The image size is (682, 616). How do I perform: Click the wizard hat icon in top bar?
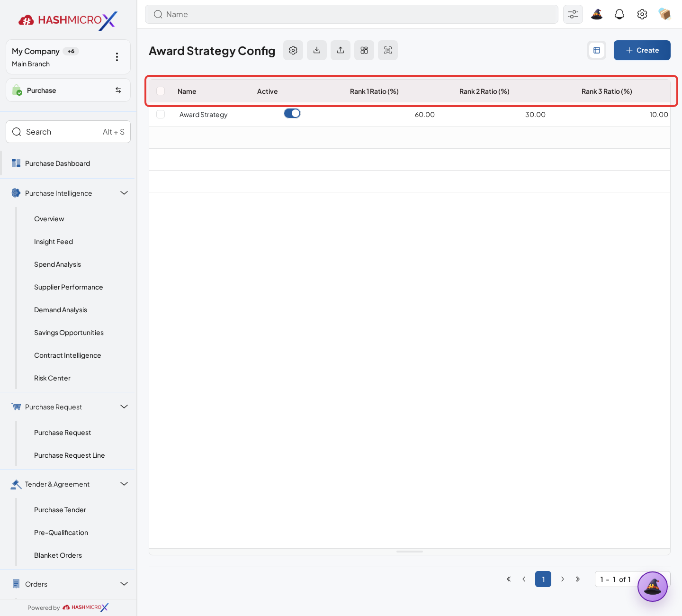coord(597,14)
